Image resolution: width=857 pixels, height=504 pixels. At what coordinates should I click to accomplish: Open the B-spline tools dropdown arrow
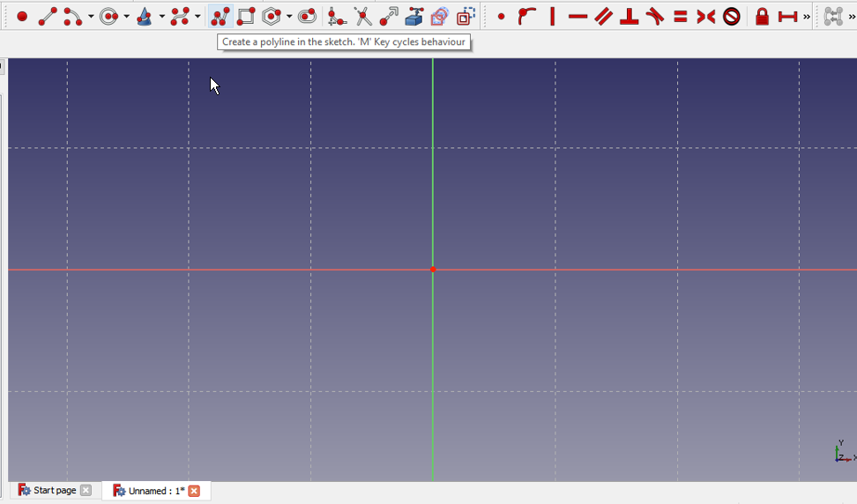tap(197, 17)
